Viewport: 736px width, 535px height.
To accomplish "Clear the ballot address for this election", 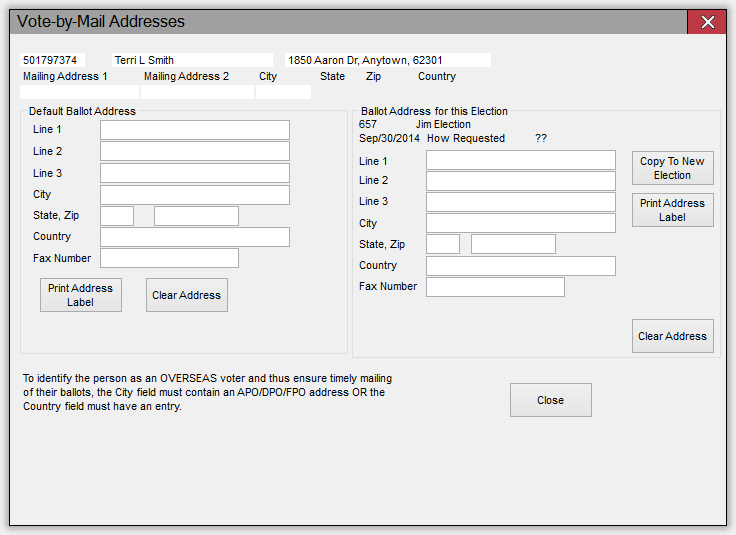I will 672,336.
